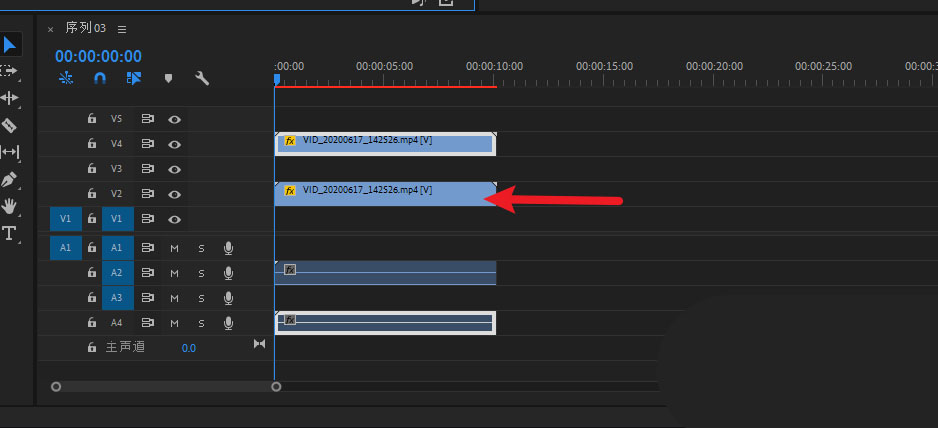Screen dimensions: 938x428
Task: Select the Selection arrow tool
Action: click(x=10, y=44)
